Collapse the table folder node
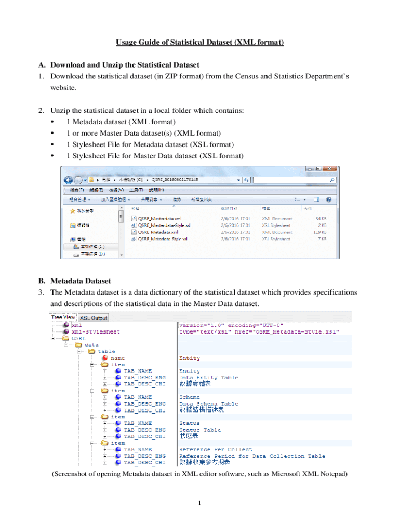 tap(79, 351)
